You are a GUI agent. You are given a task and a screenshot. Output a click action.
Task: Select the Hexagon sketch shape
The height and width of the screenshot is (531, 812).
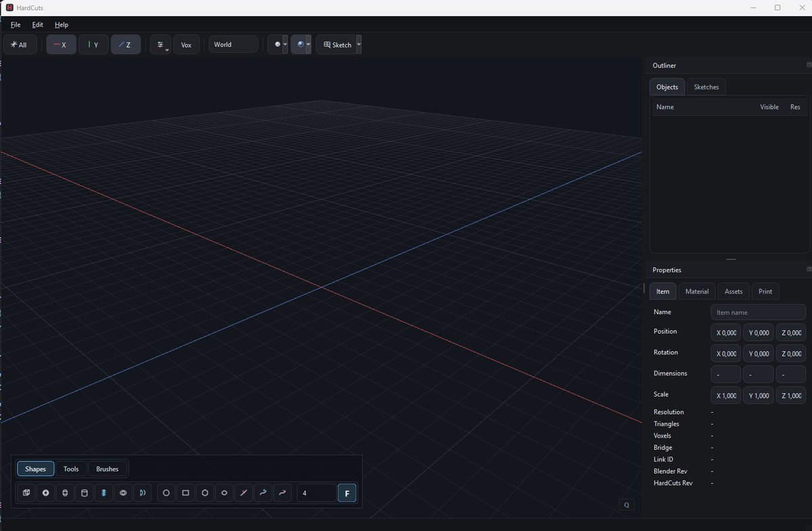(205, 492)
